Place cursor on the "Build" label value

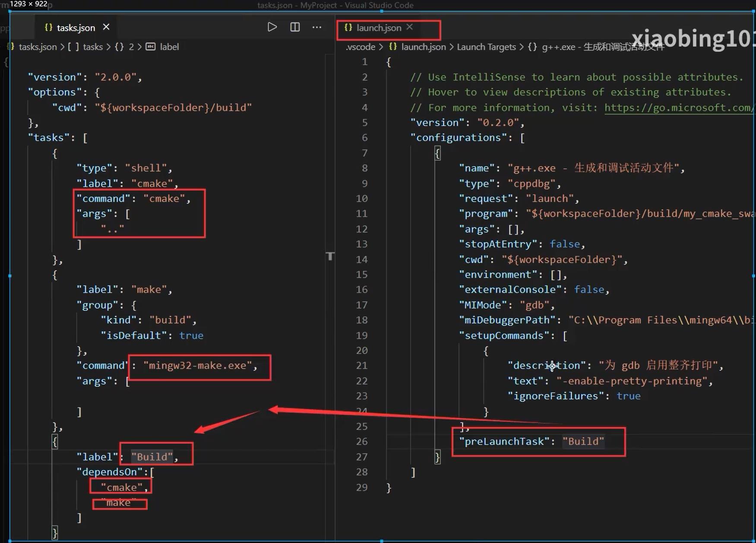[x=152, y=457]
